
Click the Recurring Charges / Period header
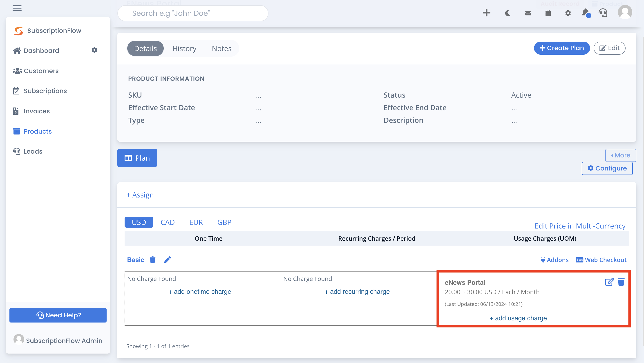[x=376, y=238]
